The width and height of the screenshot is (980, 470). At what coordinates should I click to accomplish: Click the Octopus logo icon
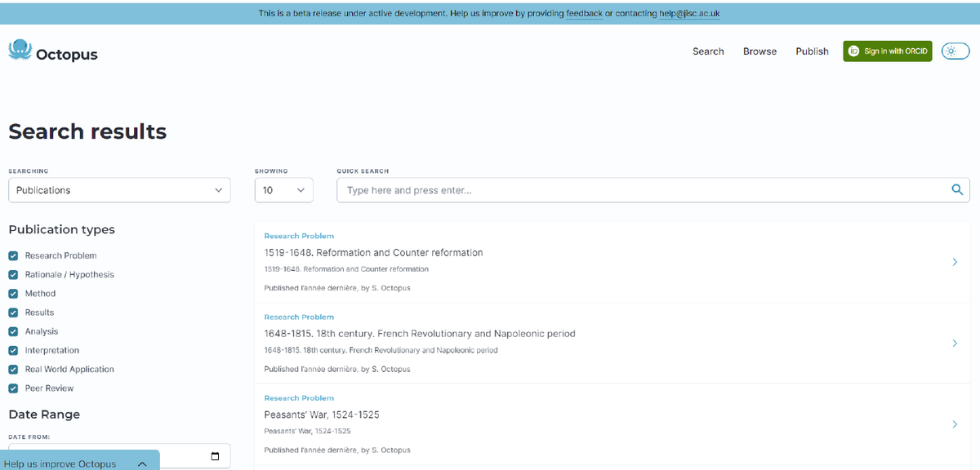click(x=20, y=51)
